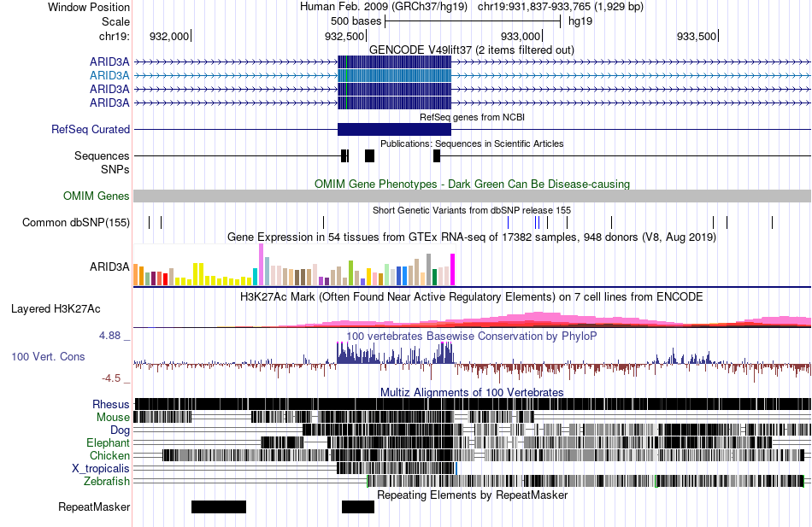Viewport: 812px width, 527px height.
Task: Click the GENCODE V49lift37 track title
Action: [472, 50]
